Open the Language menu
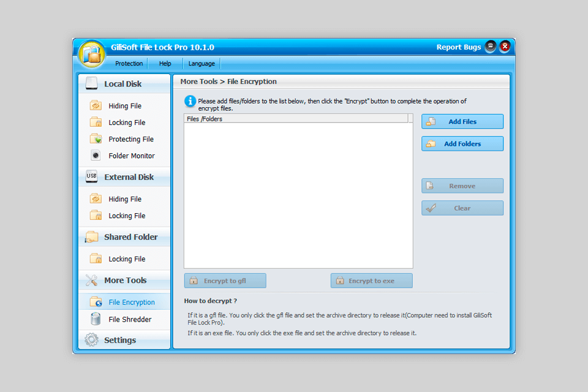The height and width of the screenshot is (392, 588). tap(202, 64)
